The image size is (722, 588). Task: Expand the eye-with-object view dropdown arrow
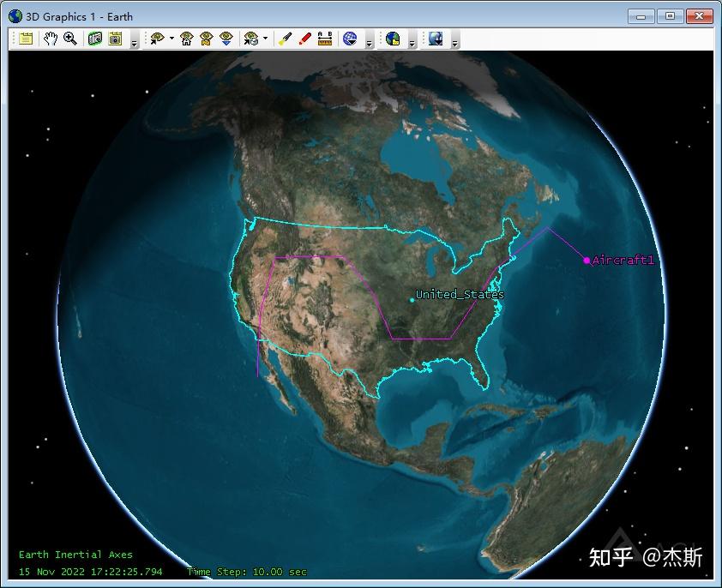point(265,39)
